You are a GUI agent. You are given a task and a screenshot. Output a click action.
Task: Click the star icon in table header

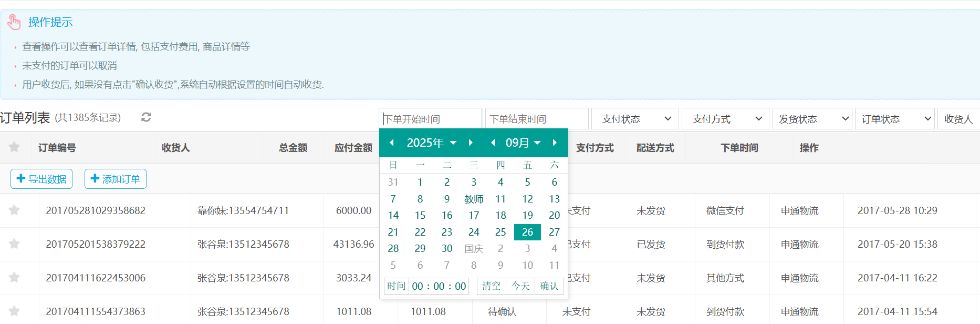14,147
